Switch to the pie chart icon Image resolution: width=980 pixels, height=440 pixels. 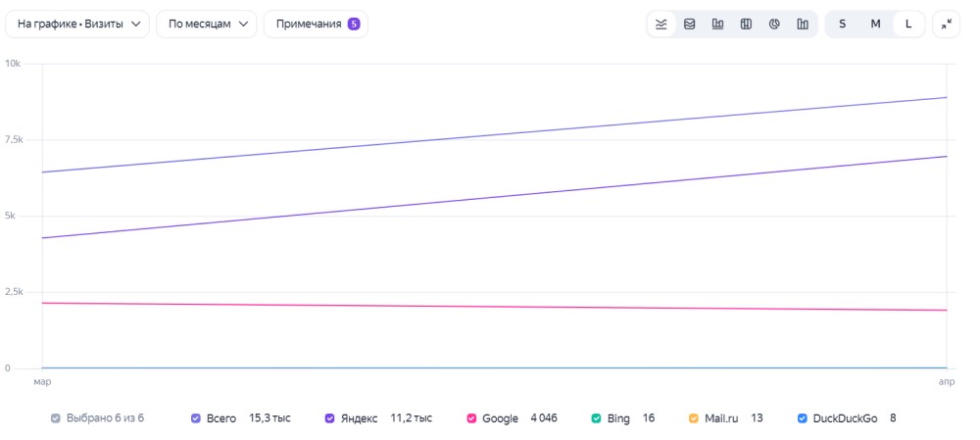(x=774, y=24)
